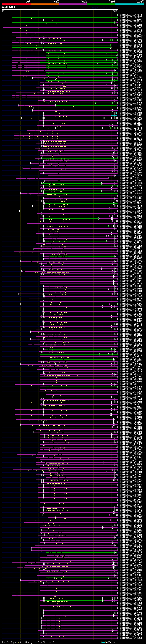146x644 pixels.
Task: Select hit UniRef100_B8IP63
Action: coord(131,545)
